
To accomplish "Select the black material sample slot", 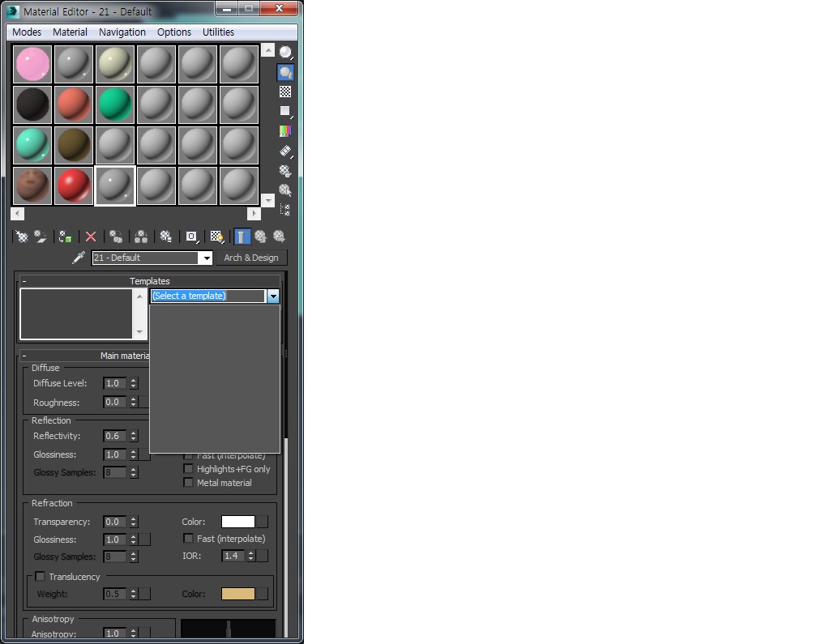I will 32,104.
